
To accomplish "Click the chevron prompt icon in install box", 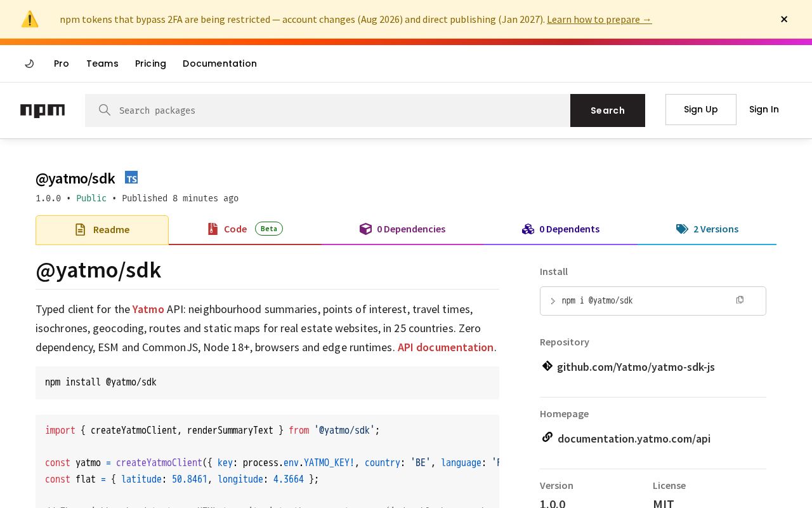I will [x=553, y=301].
